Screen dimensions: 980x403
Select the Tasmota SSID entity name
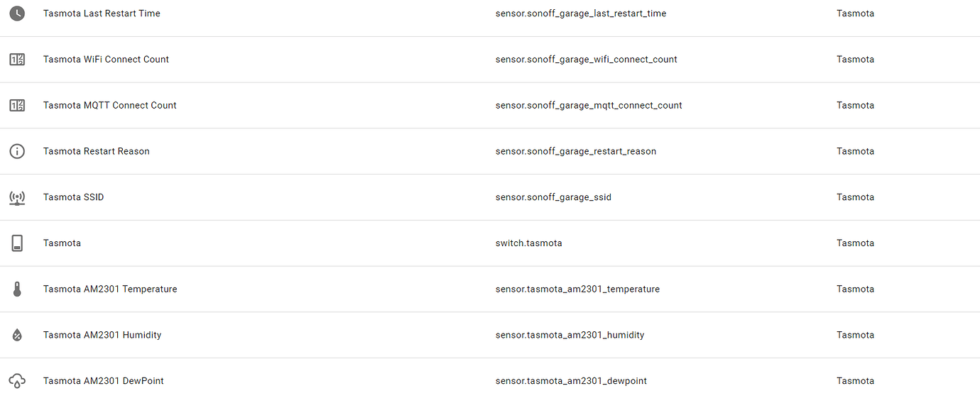pos(73,197)
